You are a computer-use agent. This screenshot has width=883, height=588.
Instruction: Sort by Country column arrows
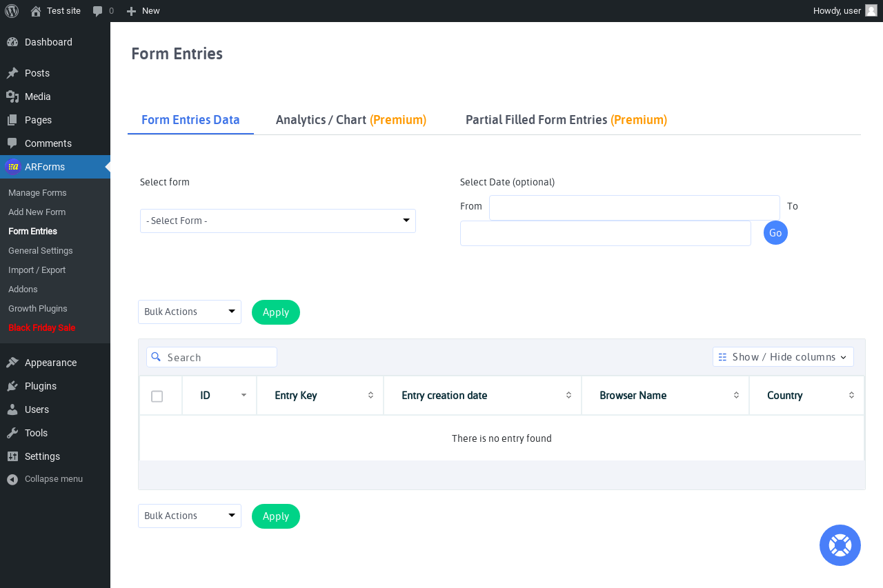click(x=851, y=395)
